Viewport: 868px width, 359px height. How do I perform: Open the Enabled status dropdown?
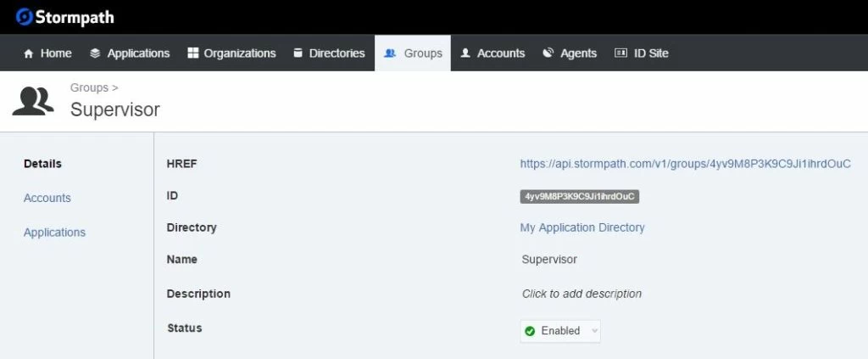coord(560,331)
